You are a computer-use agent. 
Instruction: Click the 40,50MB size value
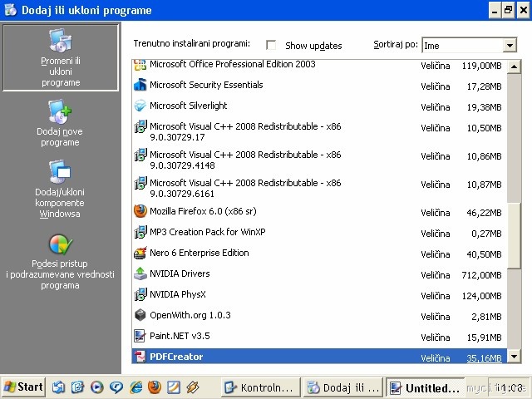(x=484, y=254)
